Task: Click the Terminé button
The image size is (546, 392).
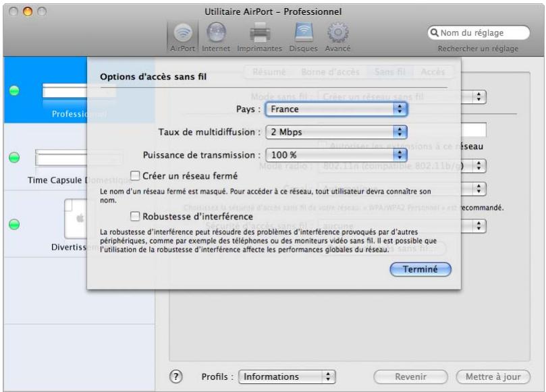Action: click(x=420, y=269)
